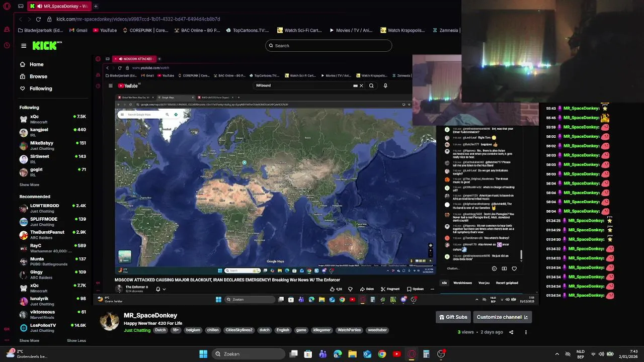Screen dimensions: 644x362
Task: Click the Zoeken taskbar search box
Action: [248, 354]
